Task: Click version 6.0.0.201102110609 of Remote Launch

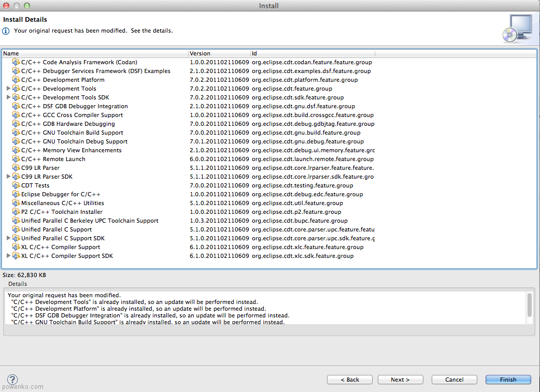Action: 219,159
